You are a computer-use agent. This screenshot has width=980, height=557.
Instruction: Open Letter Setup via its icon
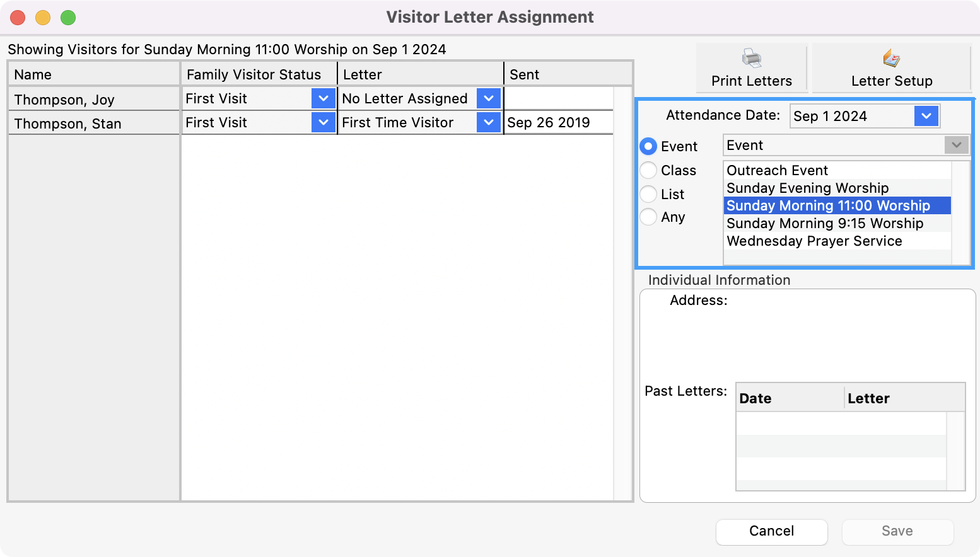click(x=891, y=59)
